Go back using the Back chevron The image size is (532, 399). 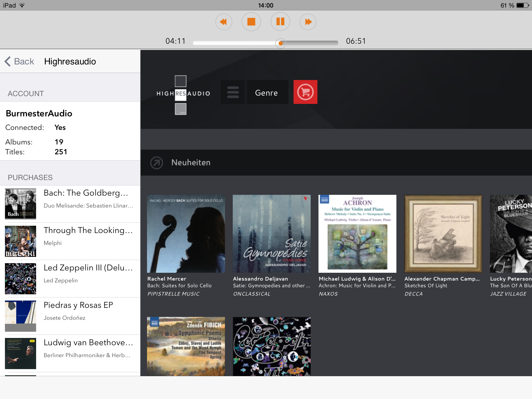[x=19, y=62]
